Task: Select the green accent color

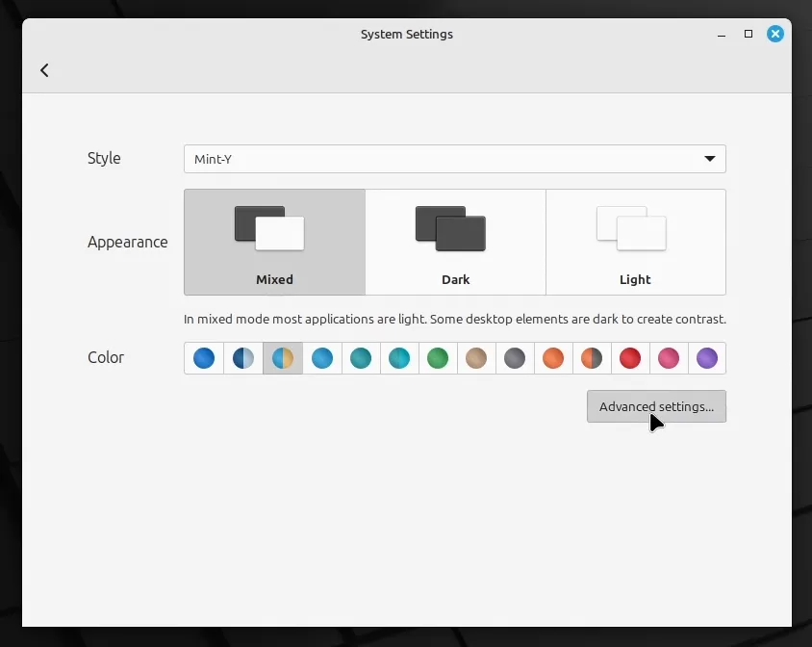Action: (x=438, y=357)
